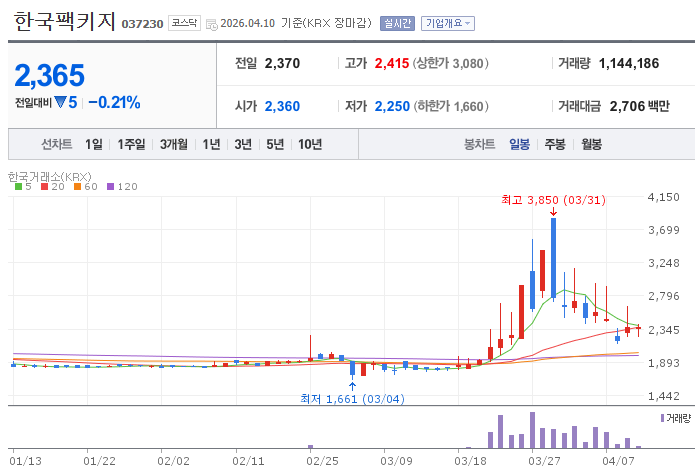Click the 거래량 value 1,144,186
This screenshot has height=471, width=695.
click(x=629, y=63)
